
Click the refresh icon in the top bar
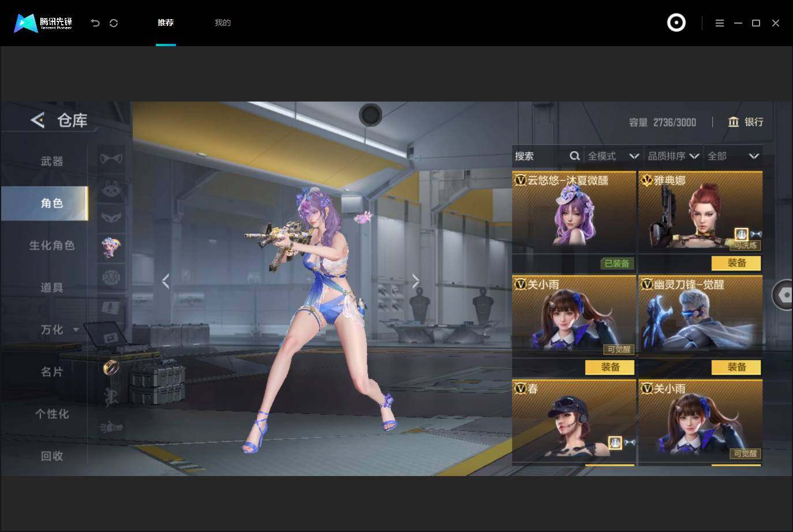coord(114,23)
